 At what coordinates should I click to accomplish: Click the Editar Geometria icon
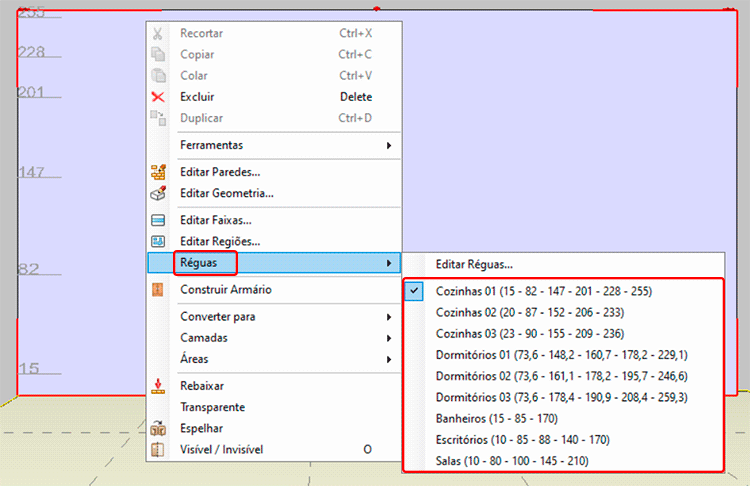point(157,193)
